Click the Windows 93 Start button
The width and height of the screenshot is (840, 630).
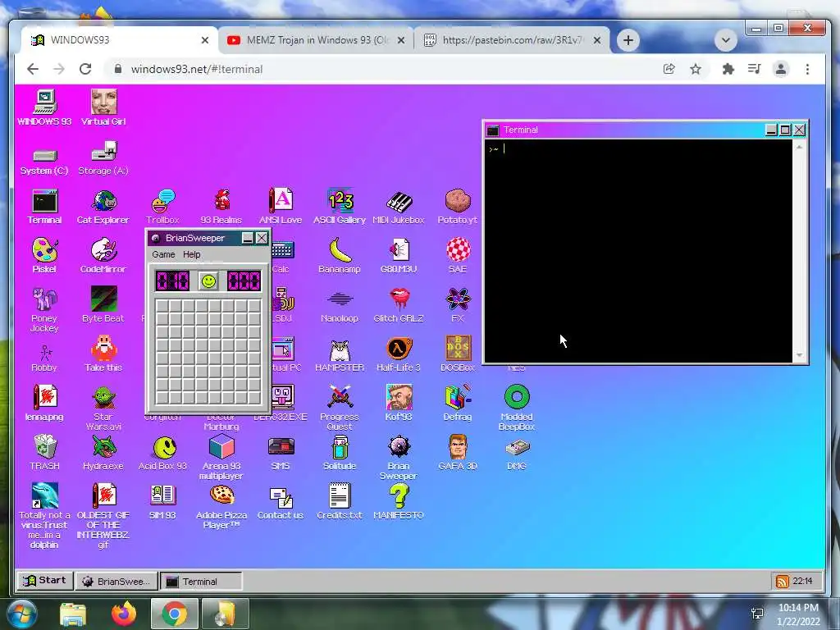click(45, 580)
